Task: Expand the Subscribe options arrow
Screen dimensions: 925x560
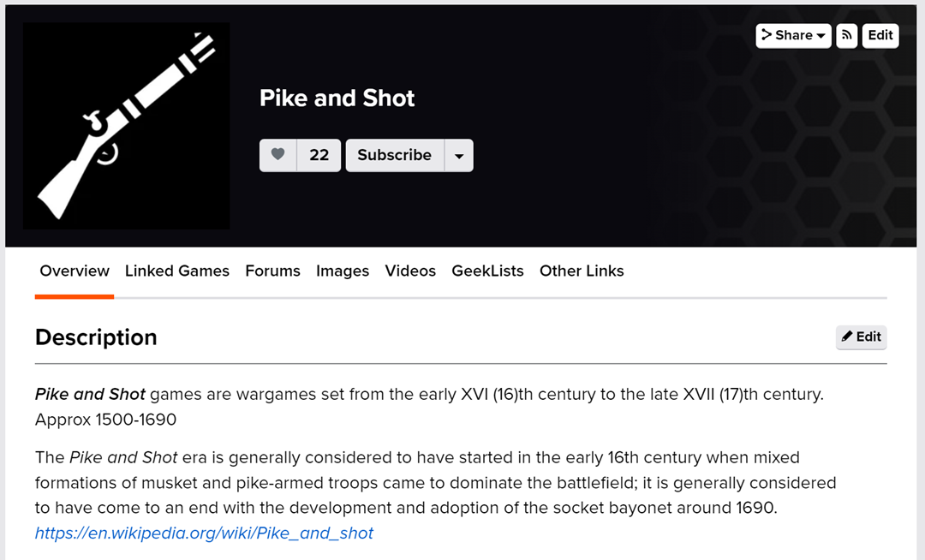Action: [459, 156]
